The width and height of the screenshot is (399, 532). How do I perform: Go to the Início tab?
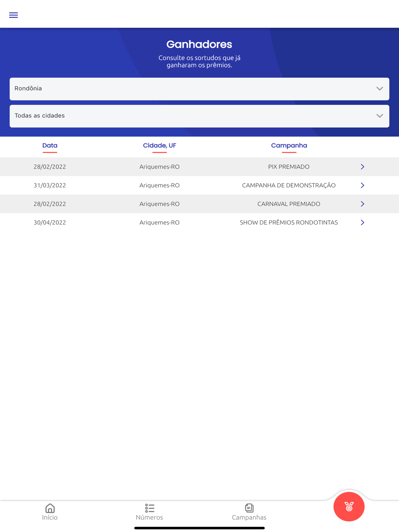coord(50,512)
